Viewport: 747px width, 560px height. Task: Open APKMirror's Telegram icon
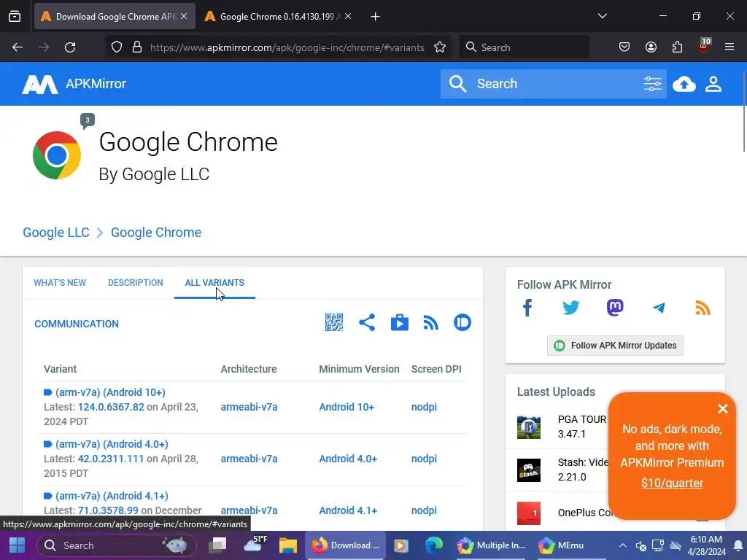tap(659, 308)
